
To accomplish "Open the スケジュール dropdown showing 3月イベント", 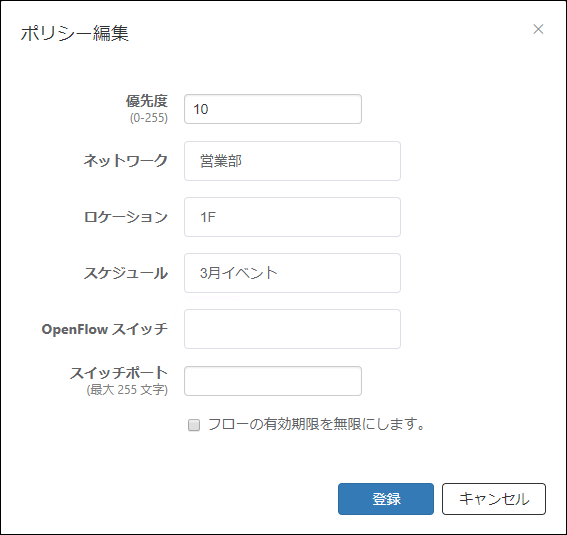I will (x=292, y=273).
